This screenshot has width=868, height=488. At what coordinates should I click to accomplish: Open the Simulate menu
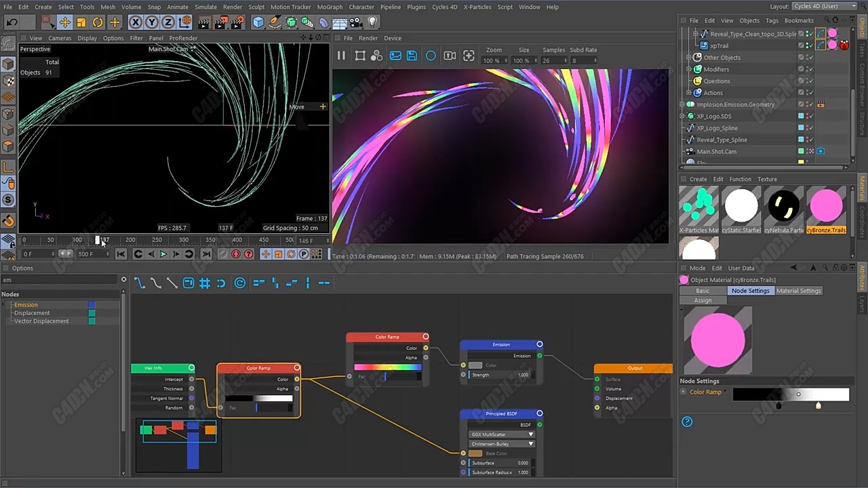tap(205, 7)
